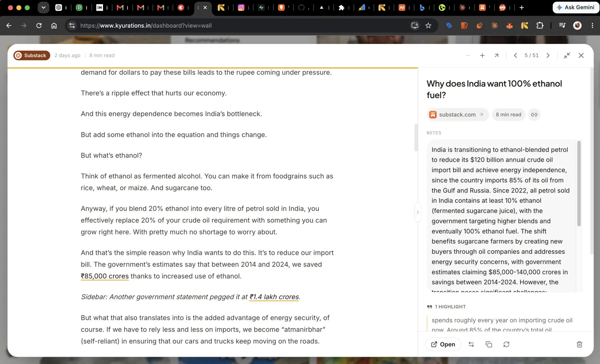Click the 2 days ago timestamp
The width and height of the screenshot is (600, 364).
(67, 55)
